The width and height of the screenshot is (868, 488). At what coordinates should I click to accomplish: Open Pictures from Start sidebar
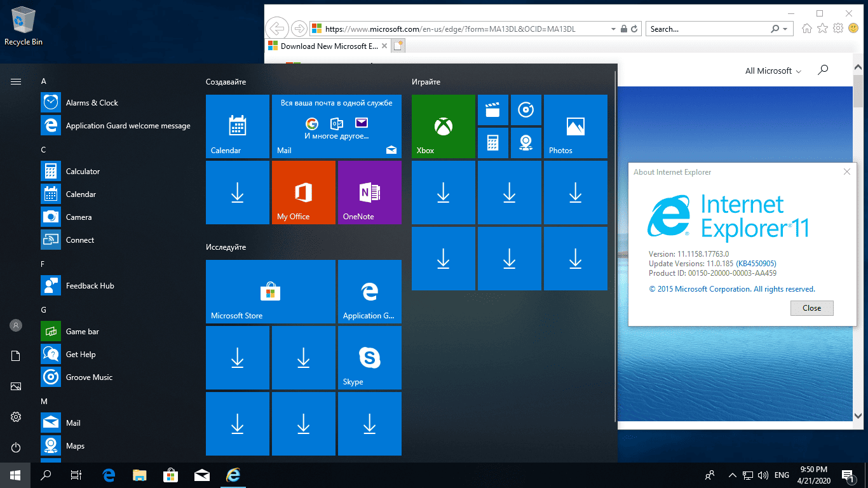click(16, 386)
